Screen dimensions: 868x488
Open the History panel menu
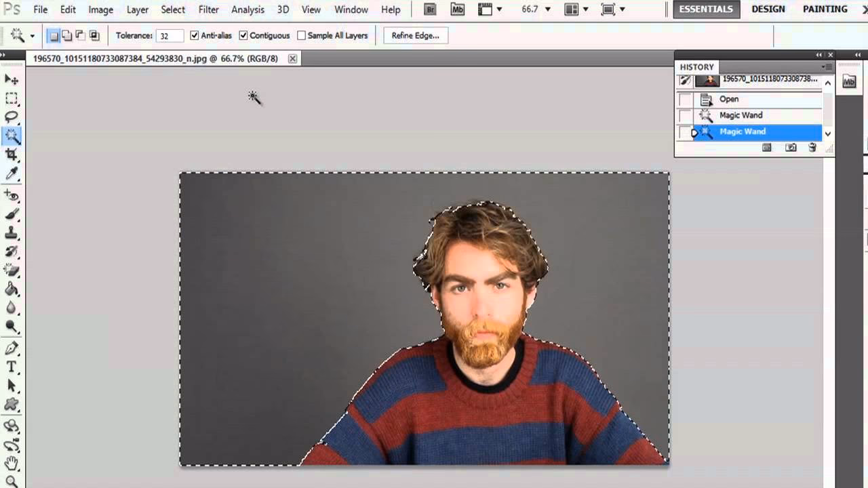tap(826, 67)
